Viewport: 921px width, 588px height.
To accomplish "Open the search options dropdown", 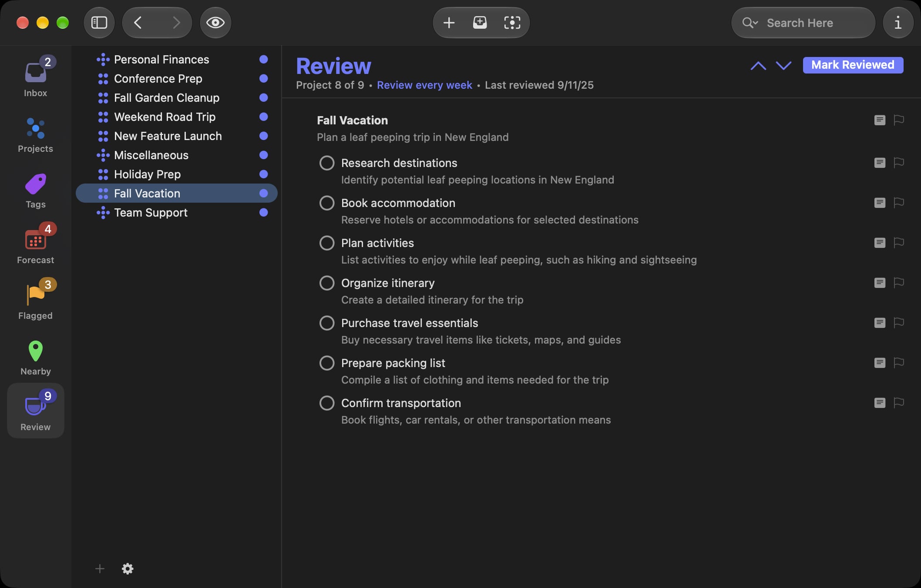I will [750, 23].
